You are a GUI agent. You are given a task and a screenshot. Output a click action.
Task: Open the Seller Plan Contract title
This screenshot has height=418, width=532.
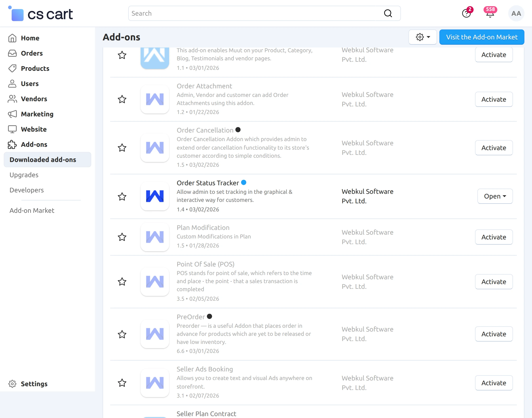tap(206, 413)
